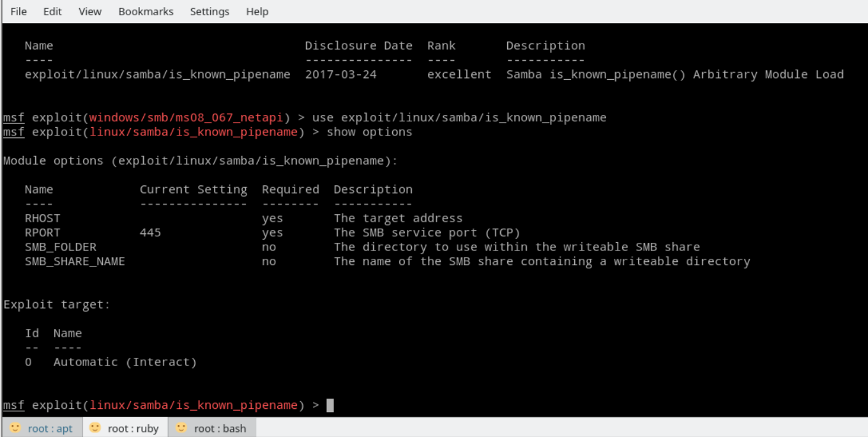868x437 pixels.
Task: Click the RPORT option name
Action: tap(43, 233)
